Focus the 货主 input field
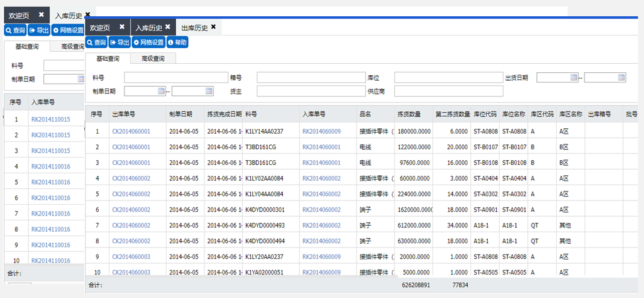 click(311, 91)
